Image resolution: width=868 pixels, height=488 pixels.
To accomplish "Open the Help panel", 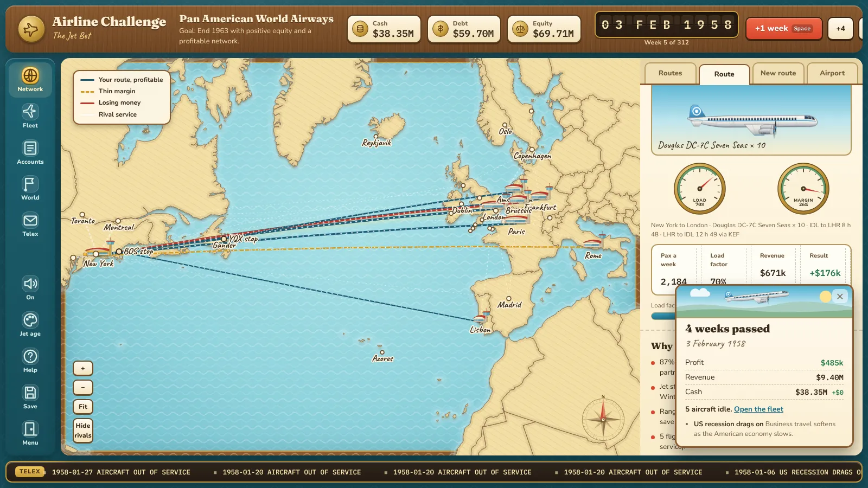I will pos(30,361).
